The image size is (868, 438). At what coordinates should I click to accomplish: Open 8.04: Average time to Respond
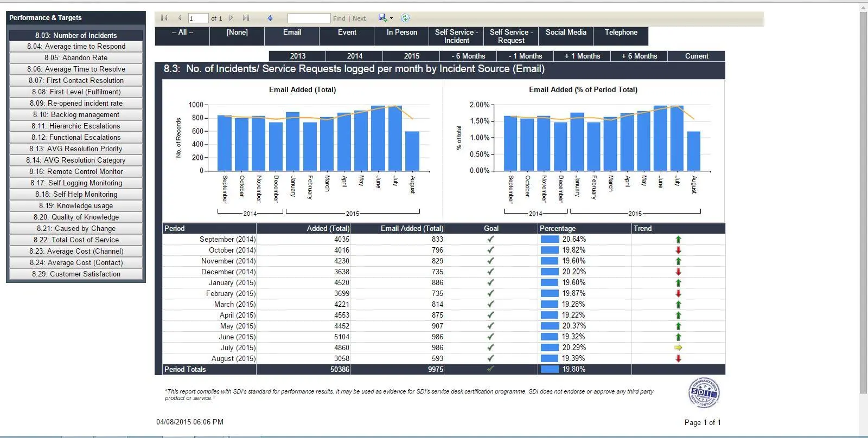point(76,47)
